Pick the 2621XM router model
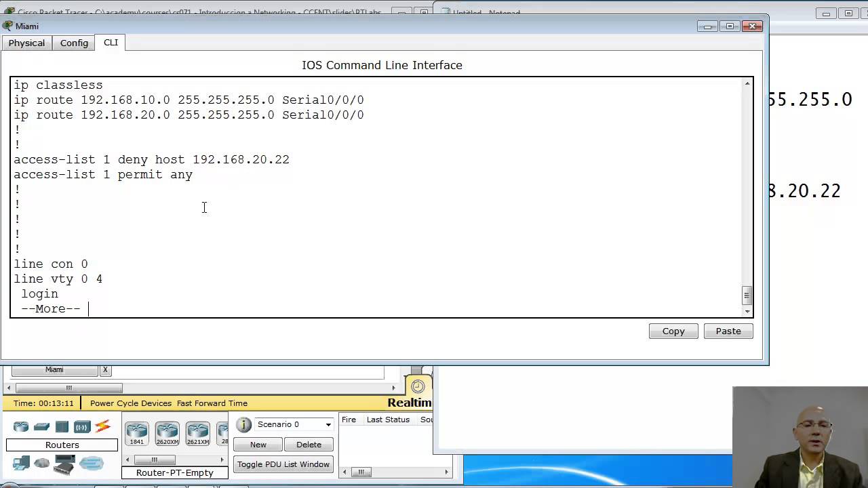 (x=197, y=434)
